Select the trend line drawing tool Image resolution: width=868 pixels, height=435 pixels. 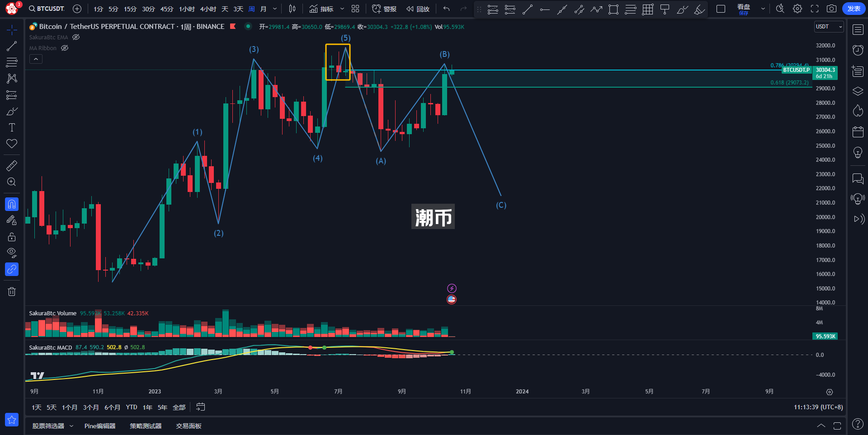pyautogui.click(x=12, y=46)
